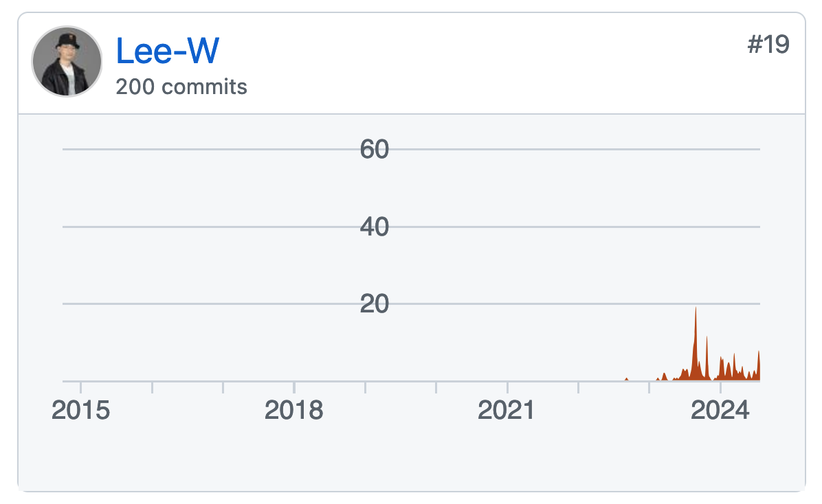Click the 2015 tick mark on axis

(x=80, y=387)
